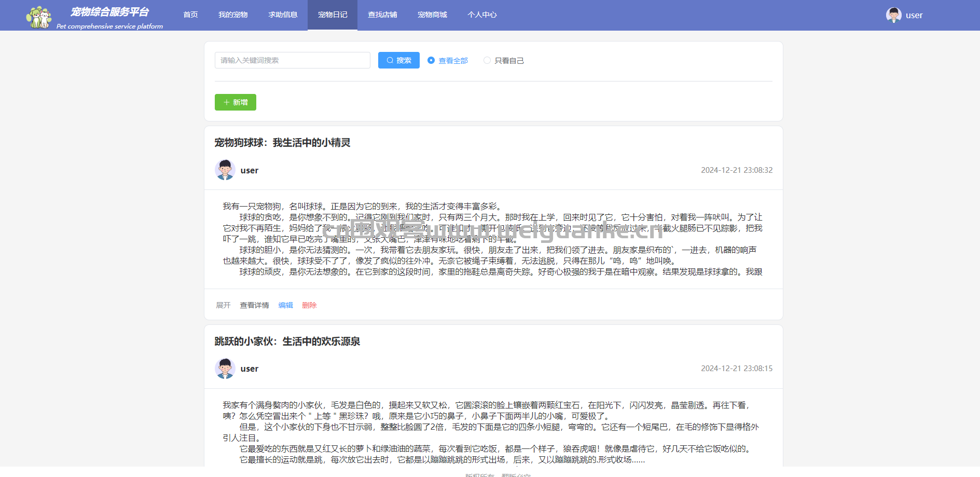Click the timestamp 2024-12-21 23:08:32
Image resolution: width=980 pixels, height=477 pixels.
tap(737, 170)
